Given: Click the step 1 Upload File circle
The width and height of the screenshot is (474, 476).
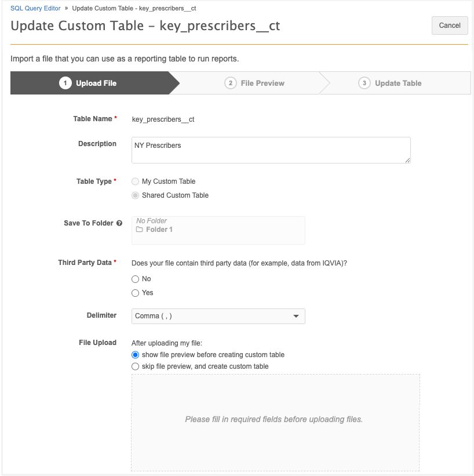Looking at the screenshot, I should pos(65,83).
